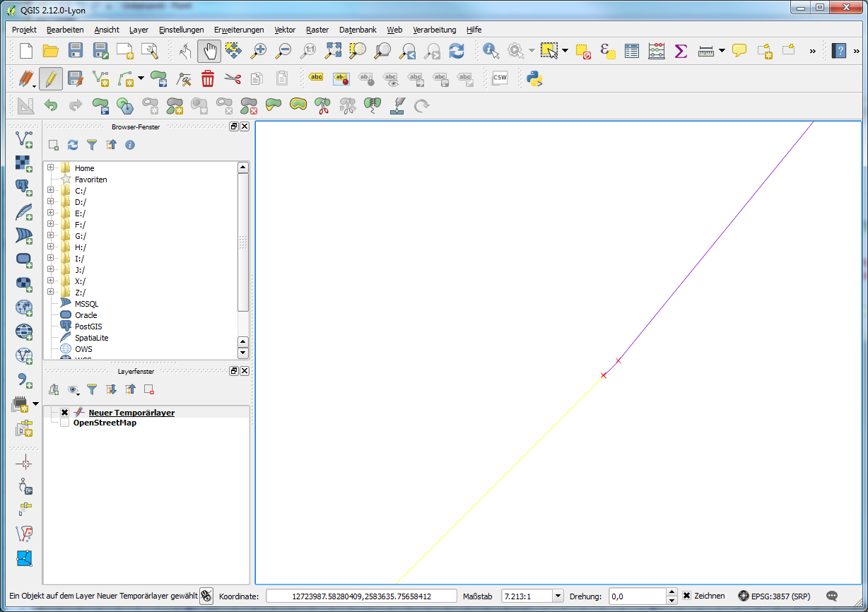
Task: Open the Field Calculator sum icon
Action: [x=681, y=51]
